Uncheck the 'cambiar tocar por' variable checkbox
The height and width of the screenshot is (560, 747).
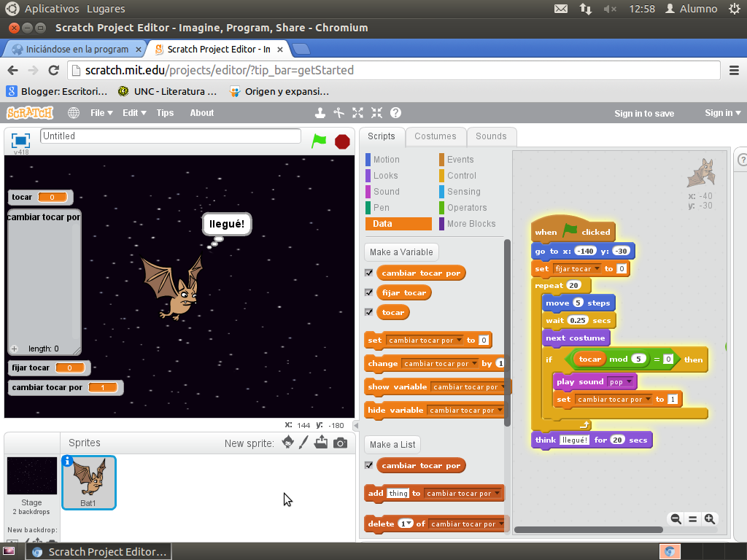[368, 273]
